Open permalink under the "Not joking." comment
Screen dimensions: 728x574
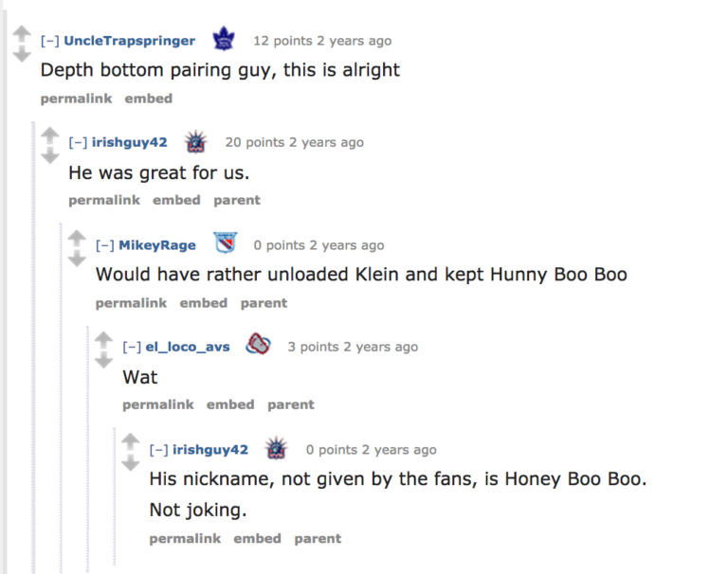pyautogui.click(x=185, y=538)
